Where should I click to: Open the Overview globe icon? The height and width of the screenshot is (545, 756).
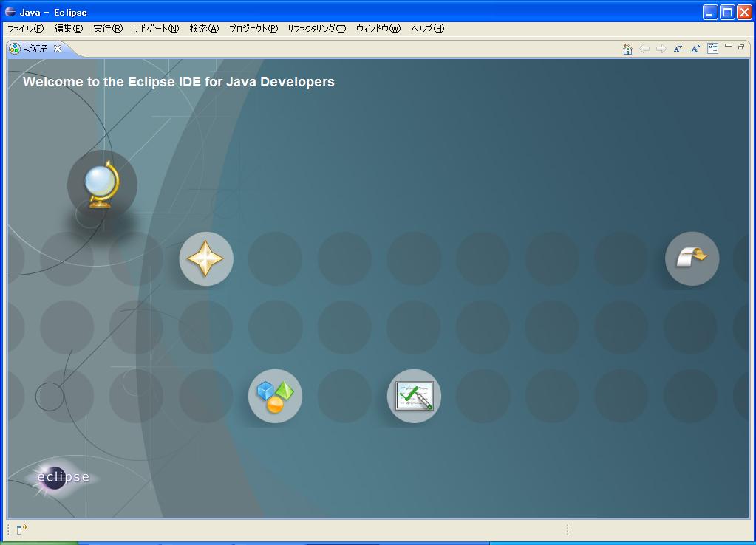(x=102, y=185)
